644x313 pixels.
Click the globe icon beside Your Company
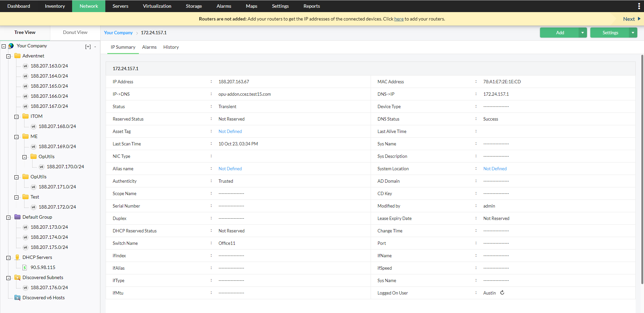coord(11,46)
